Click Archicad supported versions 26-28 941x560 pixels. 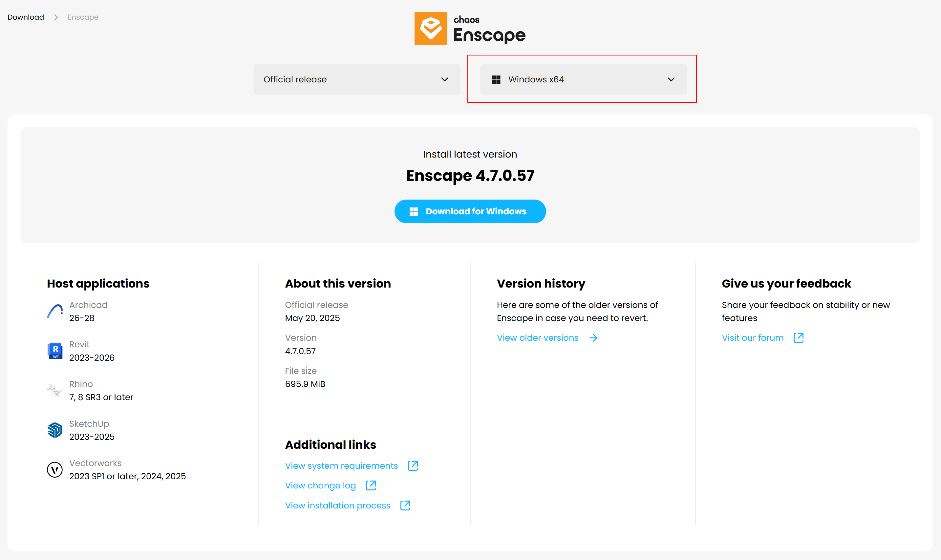point(82,318)
